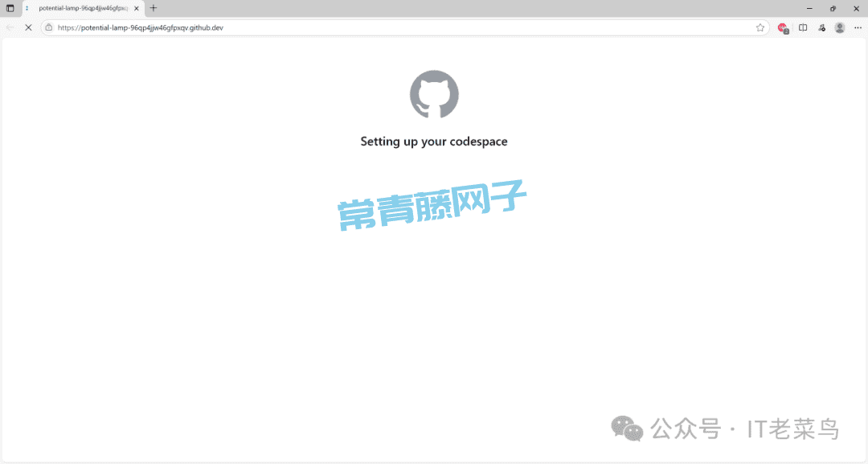Open the tab actions menu icon
The image size is (868, 464).
pyautogui.click(x=10, y=8)
